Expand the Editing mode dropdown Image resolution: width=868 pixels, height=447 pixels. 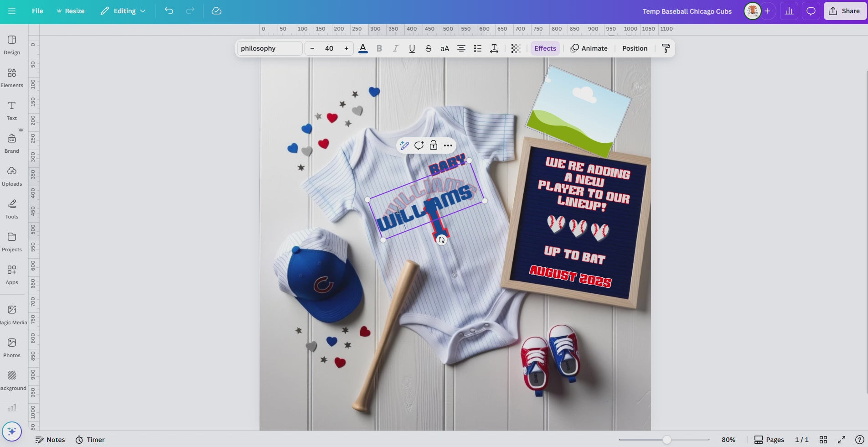click(123, 11)
